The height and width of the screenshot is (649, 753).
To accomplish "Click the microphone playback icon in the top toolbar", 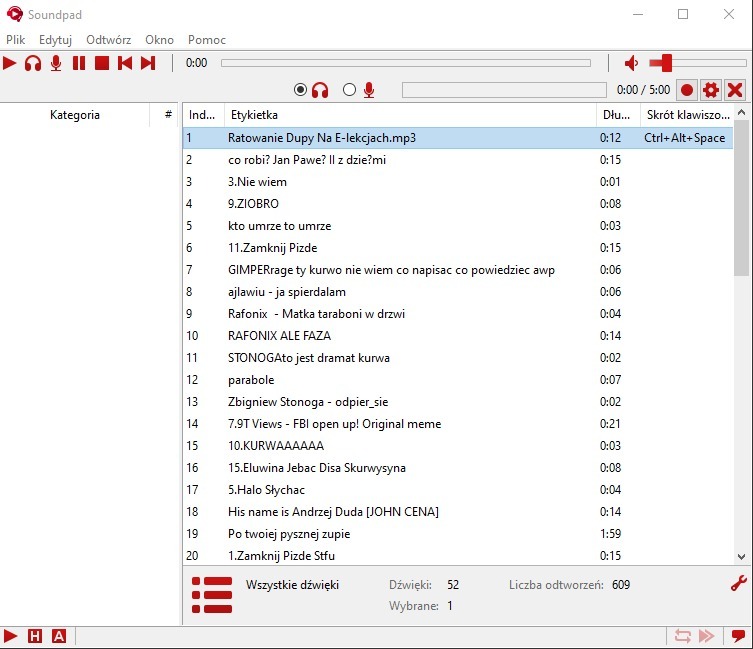I will coord(56,63).
